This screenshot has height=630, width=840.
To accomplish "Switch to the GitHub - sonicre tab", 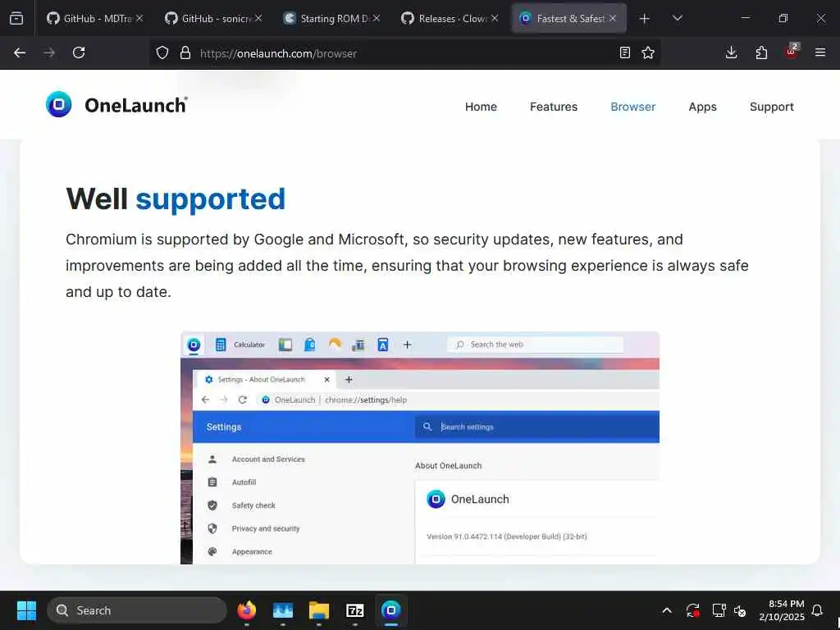I will [213, 18].
